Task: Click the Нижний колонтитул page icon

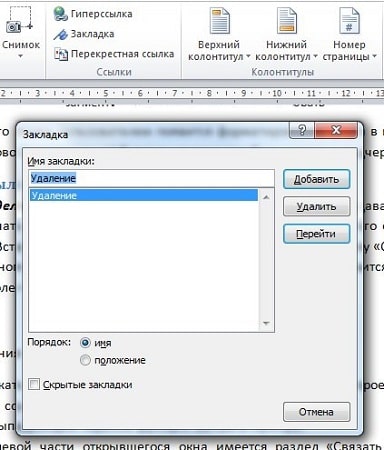Action: (287, 21)
